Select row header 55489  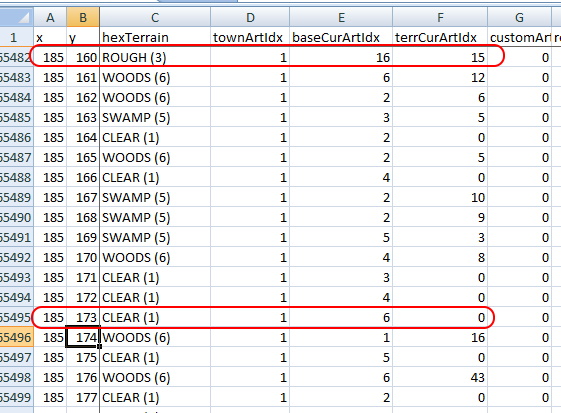(16, 198)
